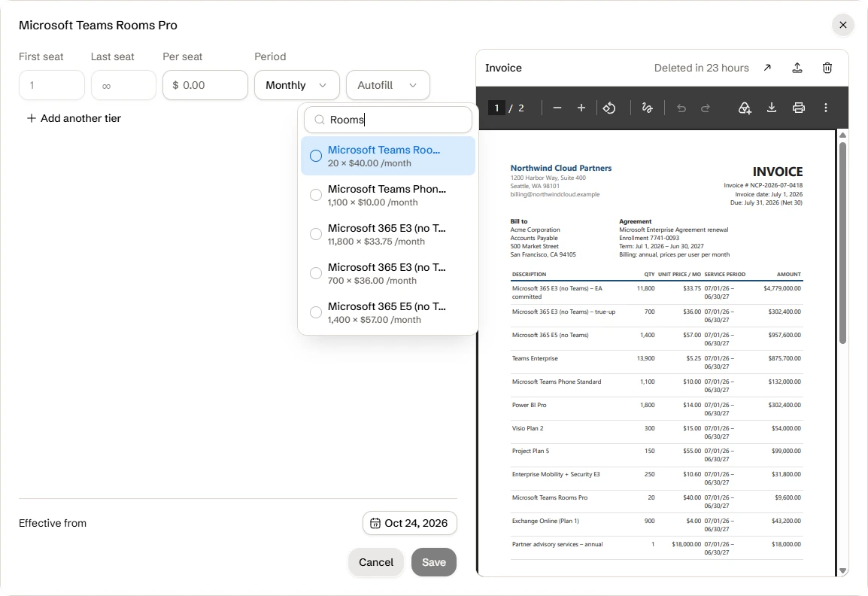
Task: Save PDF to Drive icon
Action: (745, 108)
